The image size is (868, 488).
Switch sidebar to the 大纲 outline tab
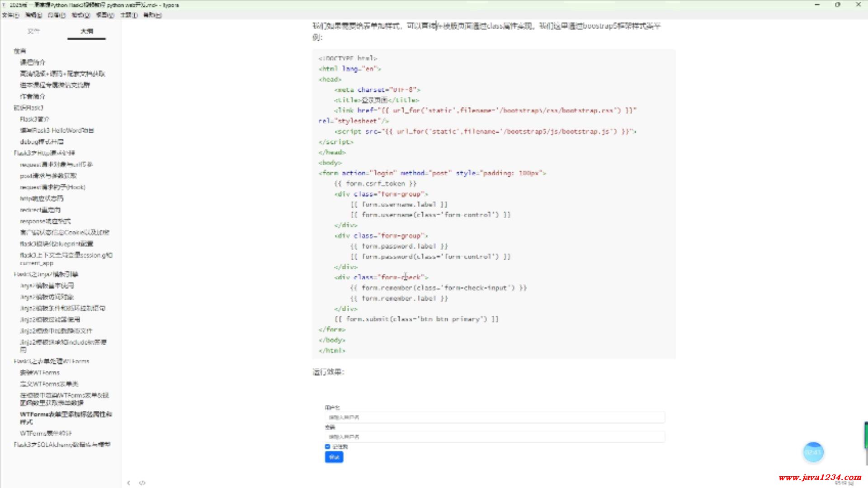[86, 31]
